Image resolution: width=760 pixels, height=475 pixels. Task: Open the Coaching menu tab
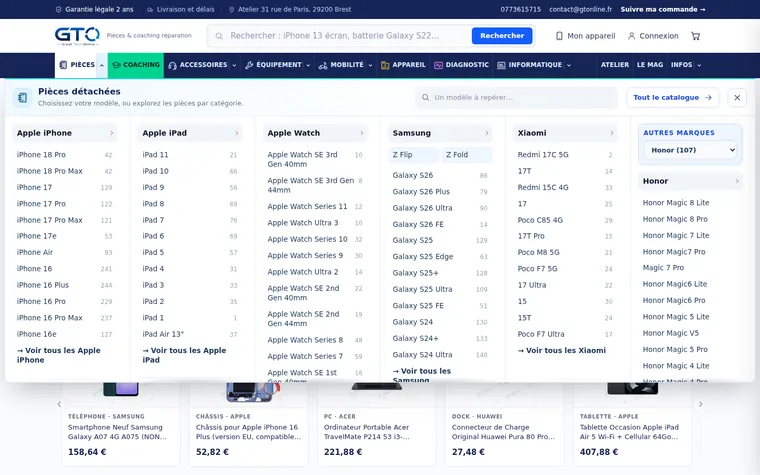point(136,65)
